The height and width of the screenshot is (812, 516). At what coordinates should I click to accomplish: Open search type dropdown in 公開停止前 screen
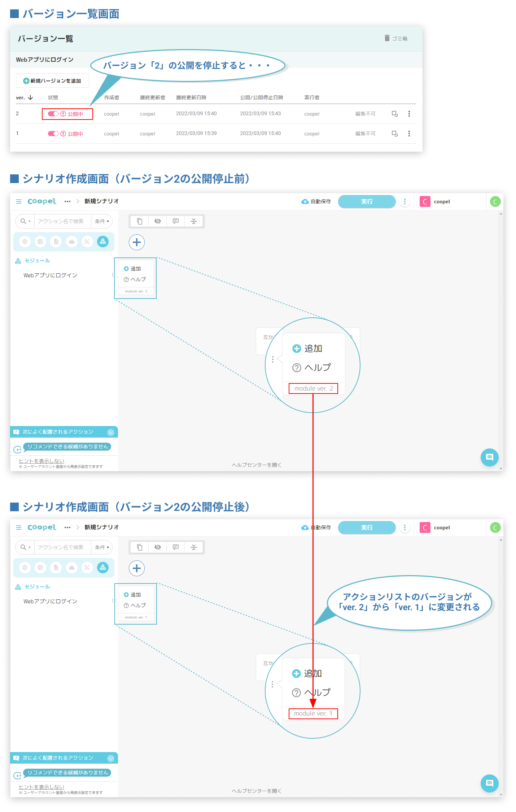coord(25,221)
